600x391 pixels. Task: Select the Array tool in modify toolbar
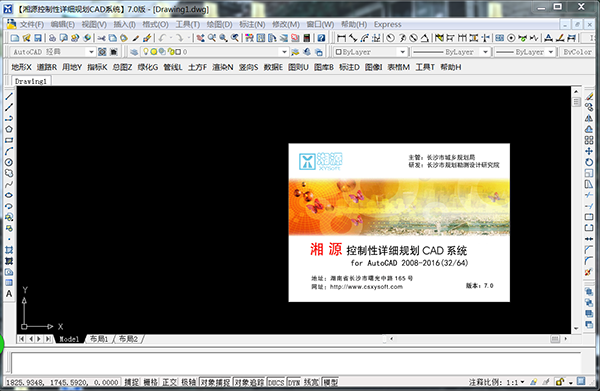point(589,140)
